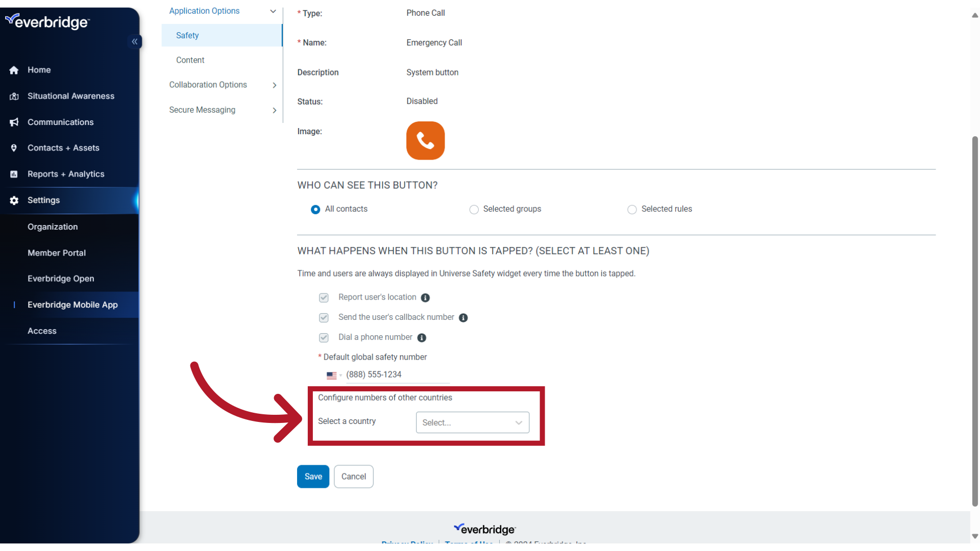Click the scrollbar up arrow
Image resolution: width=980 pixels, height=551 pixels.
[x=975, y=15]
